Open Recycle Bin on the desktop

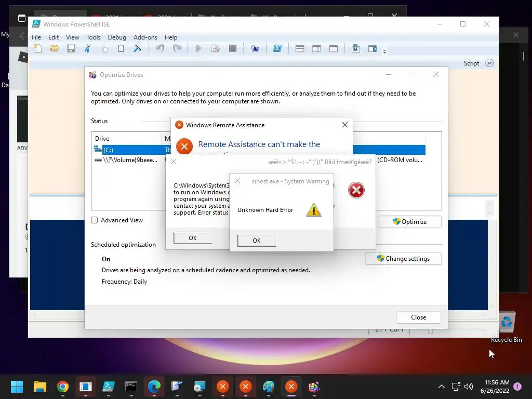tap(507, 327)
